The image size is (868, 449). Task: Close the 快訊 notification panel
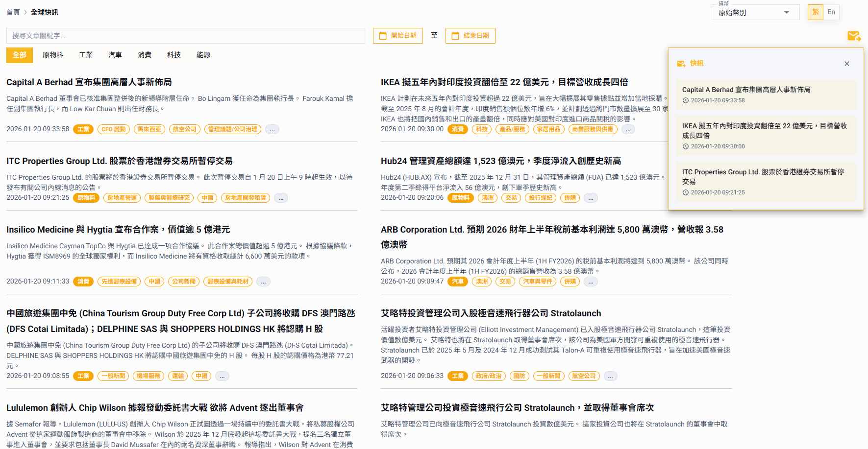pyautogui.click(x=846, y=64)
